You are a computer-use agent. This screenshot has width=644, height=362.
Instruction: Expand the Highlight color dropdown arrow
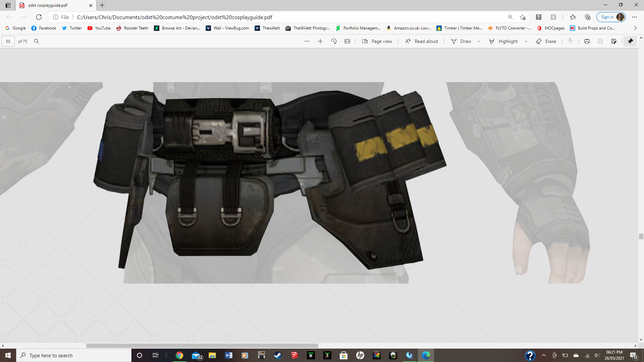tap(526, 42)
